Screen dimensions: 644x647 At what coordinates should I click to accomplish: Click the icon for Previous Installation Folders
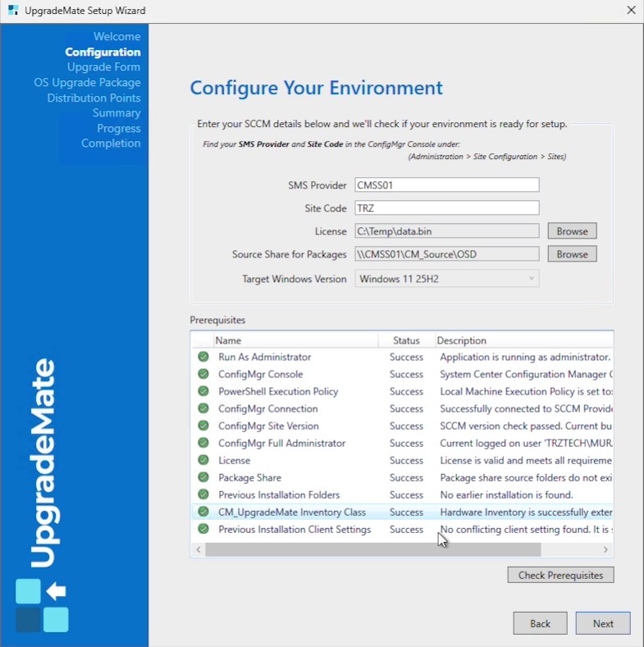pyautogui.click(x=203, y=494)
